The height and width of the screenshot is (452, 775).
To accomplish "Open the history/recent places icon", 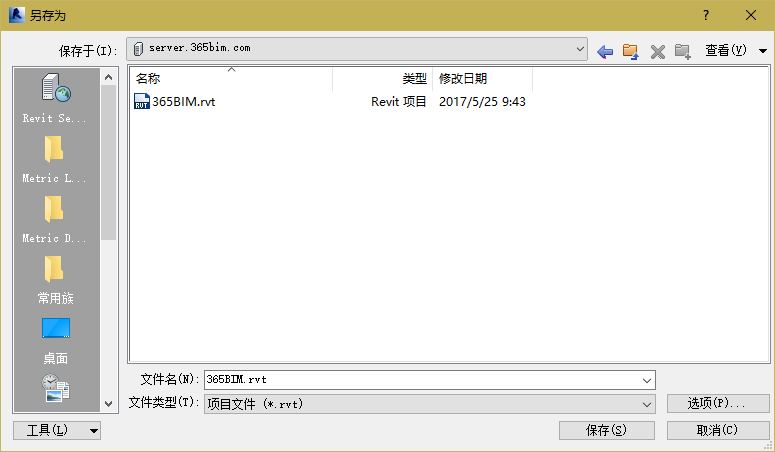I will 55,388.
